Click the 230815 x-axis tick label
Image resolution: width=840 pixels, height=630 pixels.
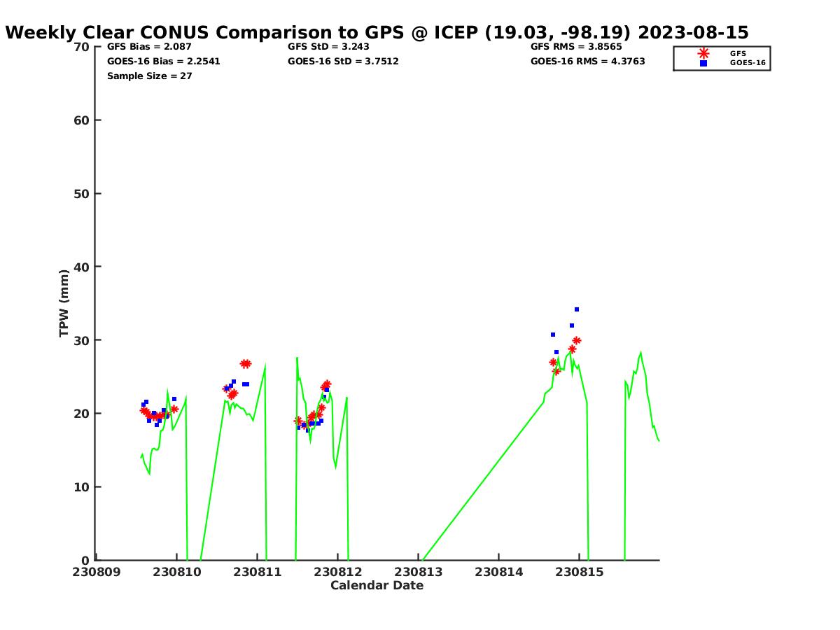[580, 572]
